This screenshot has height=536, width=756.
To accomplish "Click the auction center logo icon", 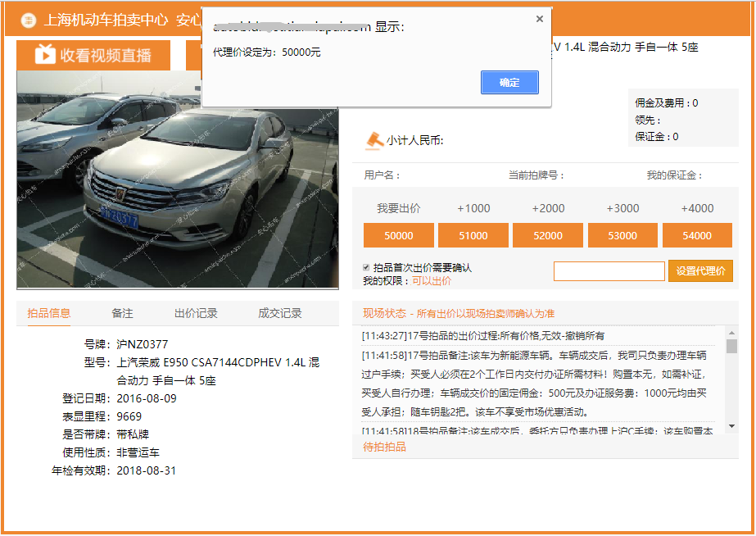I will pos(29,20).
